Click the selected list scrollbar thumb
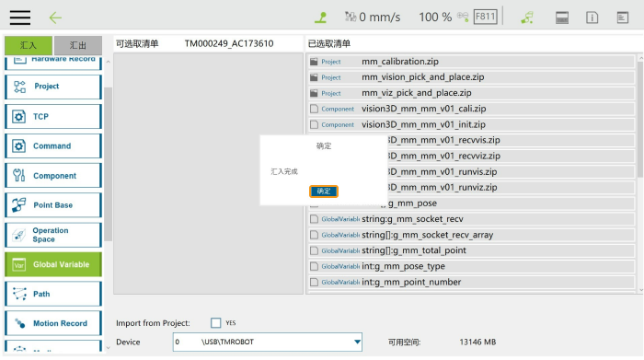Viewport: 644px width, 360px height. pos(640,119)
